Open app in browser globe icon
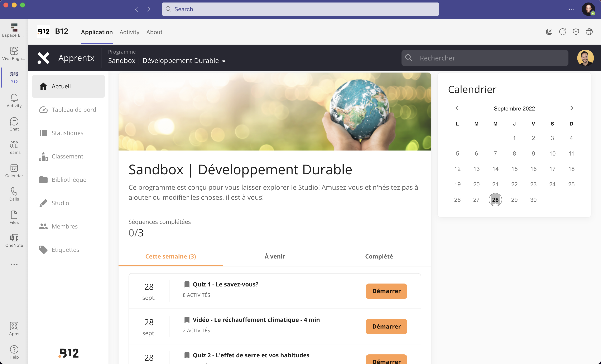601x364 pixels. point(589,32)
